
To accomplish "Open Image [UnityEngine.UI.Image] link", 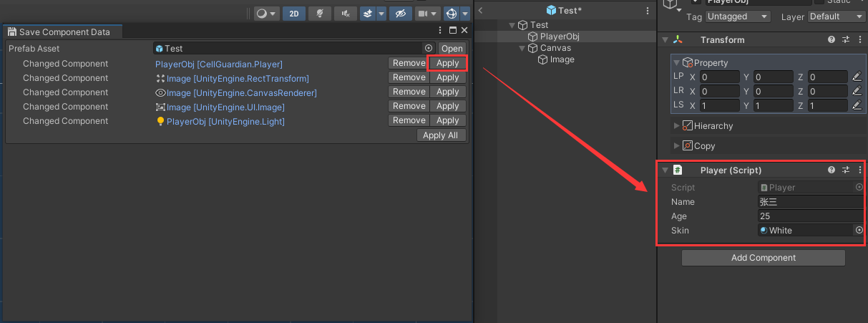I will coord(220,107).
